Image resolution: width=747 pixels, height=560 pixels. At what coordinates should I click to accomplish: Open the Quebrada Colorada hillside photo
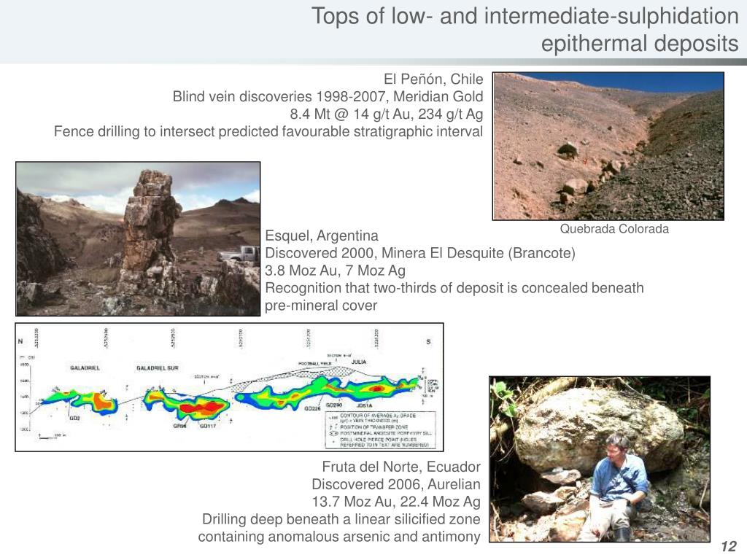608,146
